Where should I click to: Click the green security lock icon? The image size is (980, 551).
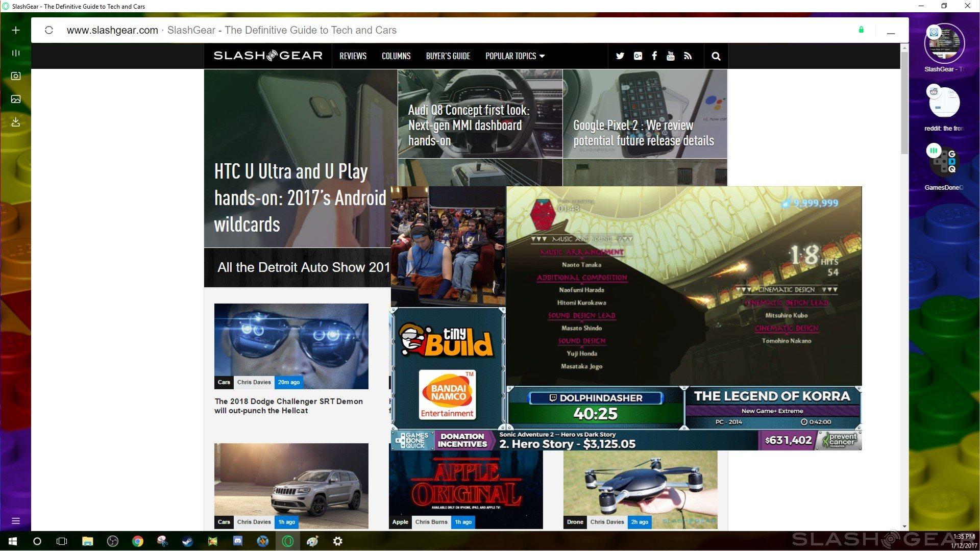coord(861,30)
